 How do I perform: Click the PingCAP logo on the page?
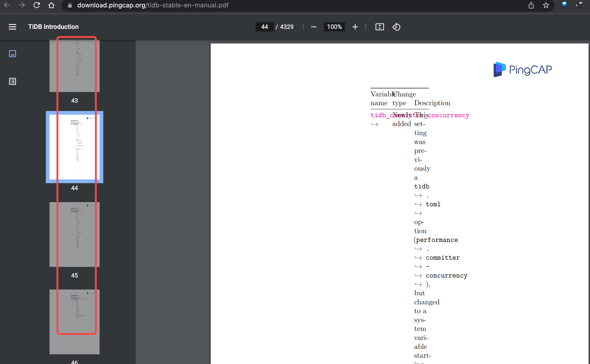(523, 70)
